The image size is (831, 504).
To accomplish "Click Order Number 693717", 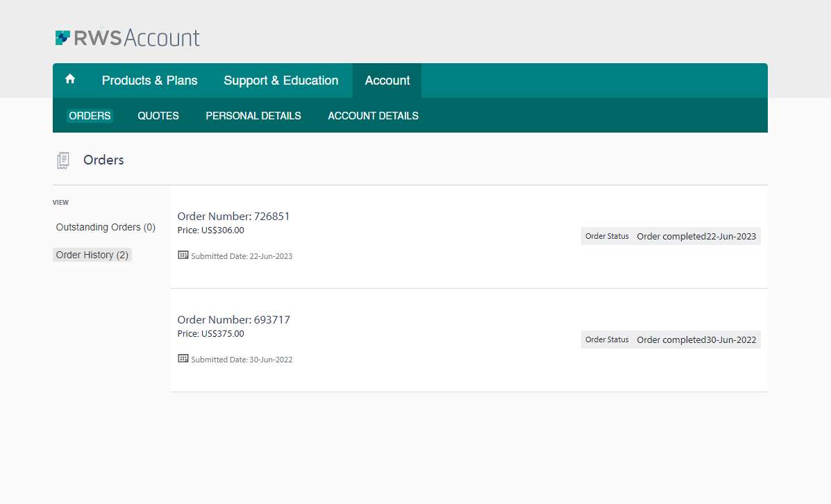I will [233, 319].
